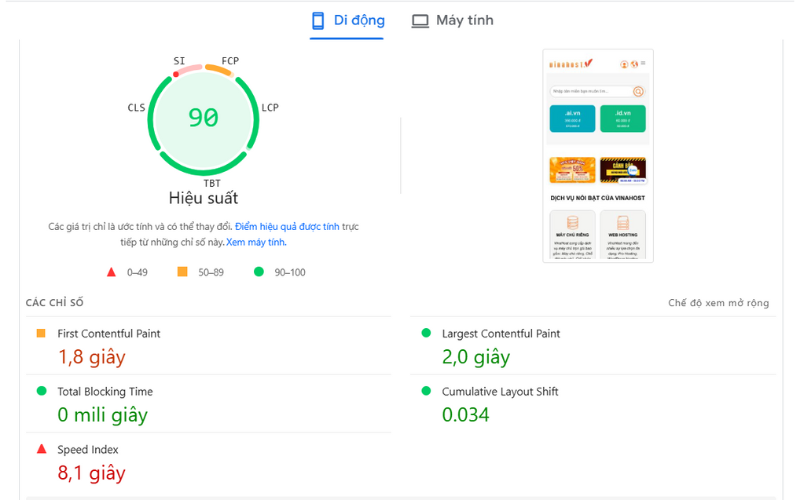The height and width of the screenshot is (500, 800).
Task: Click the Speed Index metric label
Action: (88, 449)
